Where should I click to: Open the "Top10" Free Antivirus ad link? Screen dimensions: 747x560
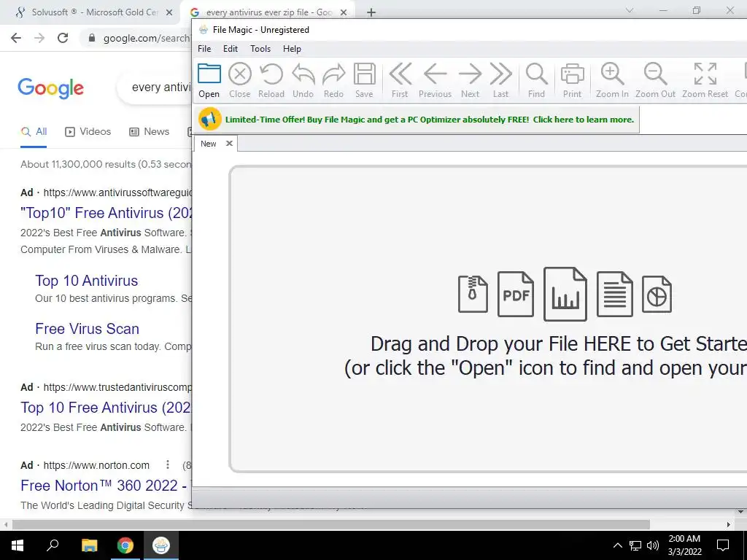[106, 213]
